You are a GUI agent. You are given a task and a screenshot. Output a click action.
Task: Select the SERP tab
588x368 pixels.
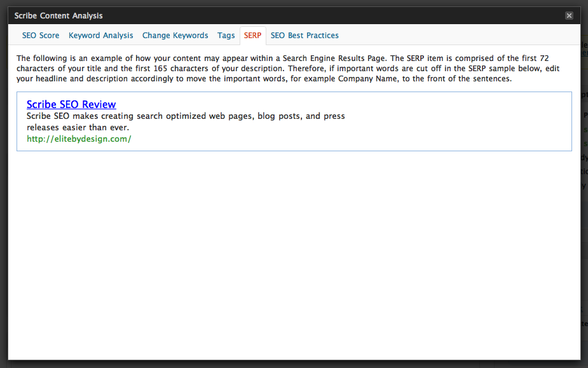pos(253,36)
